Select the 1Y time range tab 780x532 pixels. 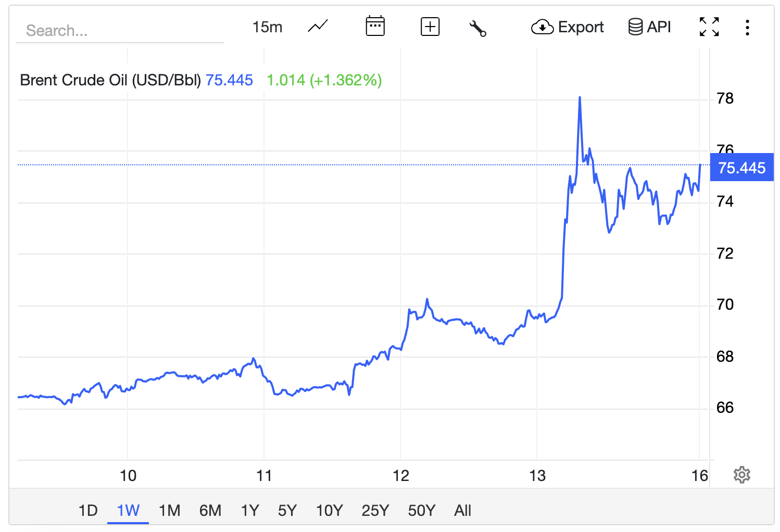250,510
